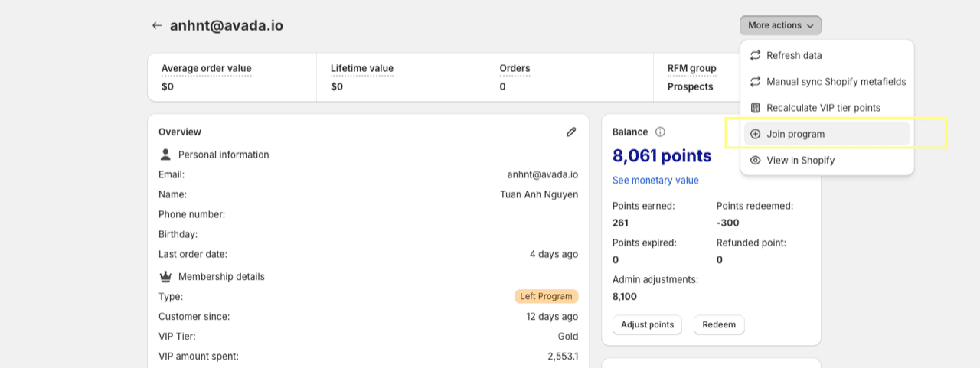Click the Average order value label
This screenshot has width=980, height=368.
pyautogui.click(x=206, y=68)
